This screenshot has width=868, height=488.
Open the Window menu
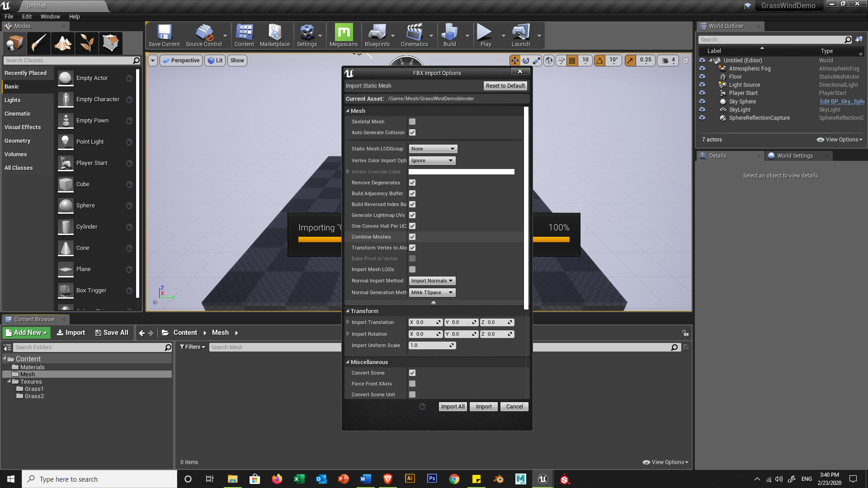[x=50, y=17]
